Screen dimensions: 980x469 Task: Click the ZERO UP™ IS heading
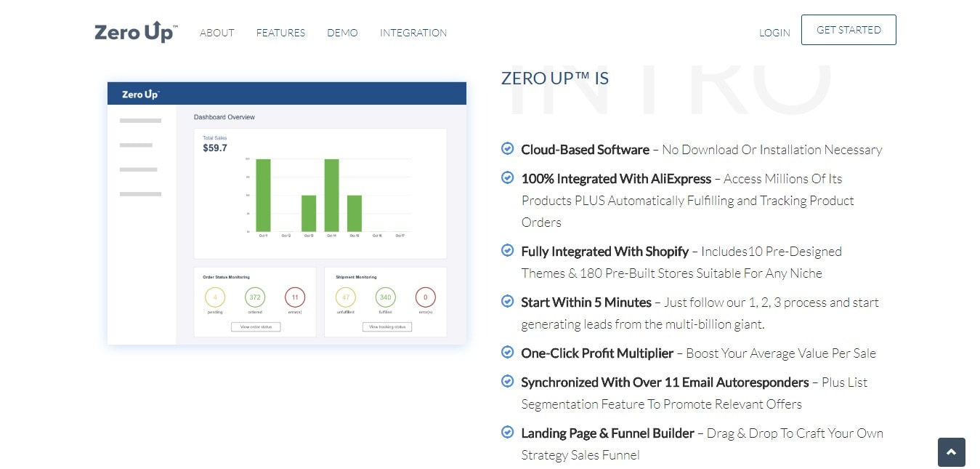click(555, 79)
